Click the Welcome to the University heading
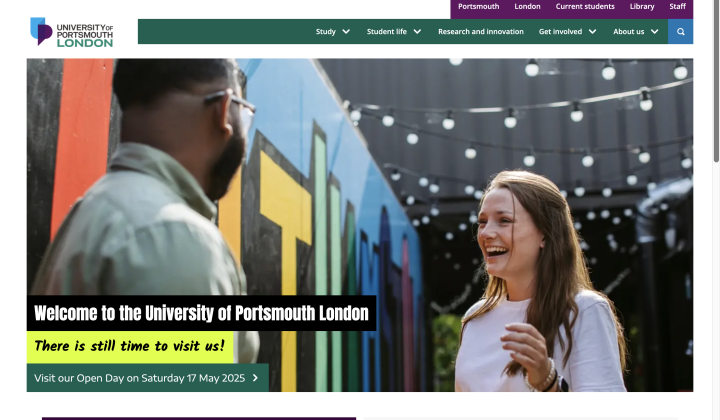 201,313
